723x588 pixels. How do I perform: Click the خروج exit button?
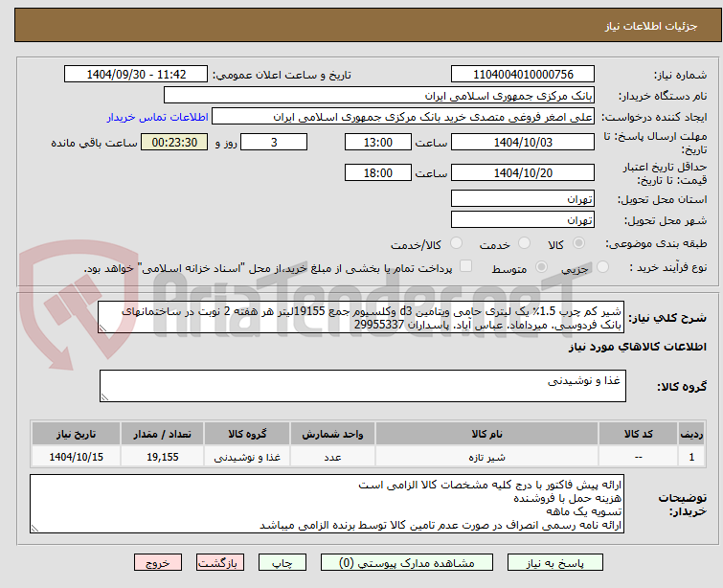pyautogui.click(x=158, y=563)
